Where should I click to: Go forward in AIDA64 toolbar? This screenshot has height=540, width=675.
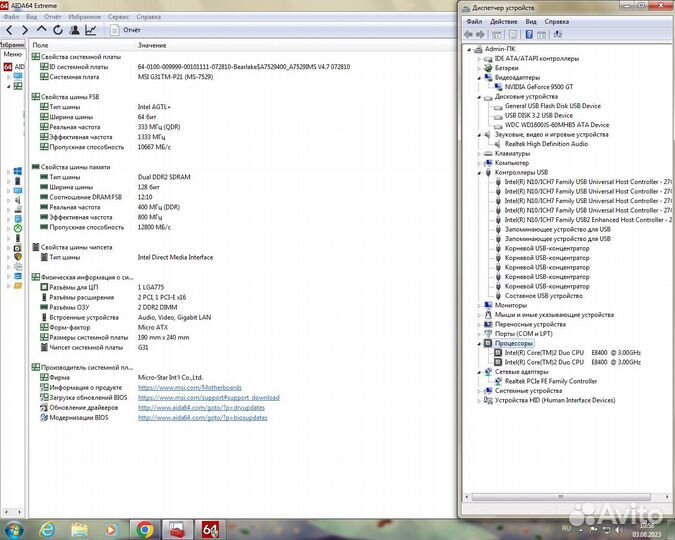tap(25, 30)
